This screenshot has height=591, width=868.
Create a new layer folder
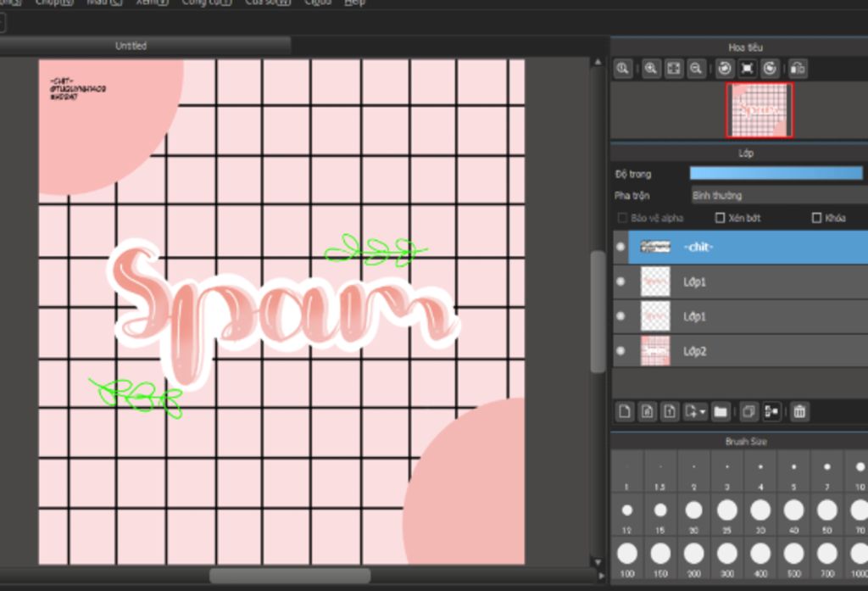pyautogui.click(x=721, y=411)
